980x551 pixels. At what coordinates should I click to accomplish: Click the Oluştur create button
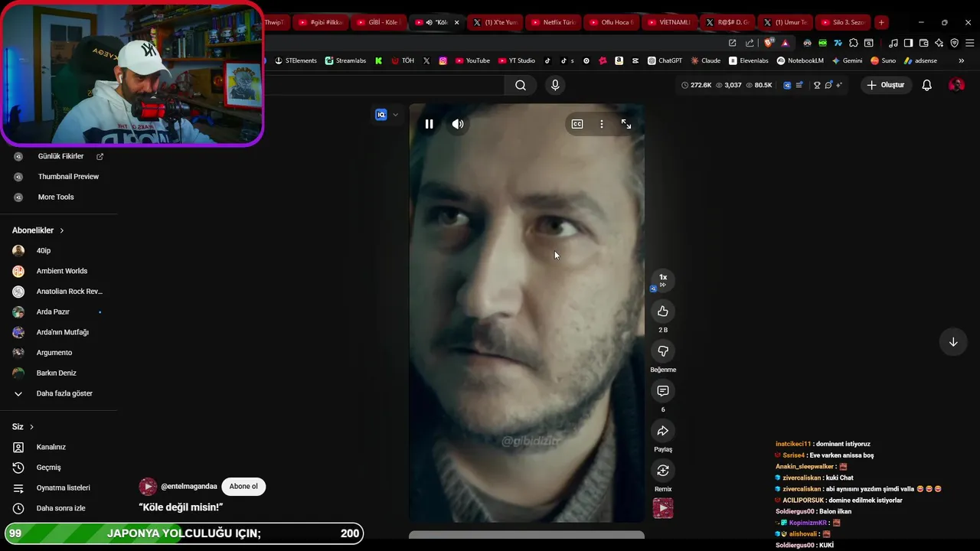point(886,85)
